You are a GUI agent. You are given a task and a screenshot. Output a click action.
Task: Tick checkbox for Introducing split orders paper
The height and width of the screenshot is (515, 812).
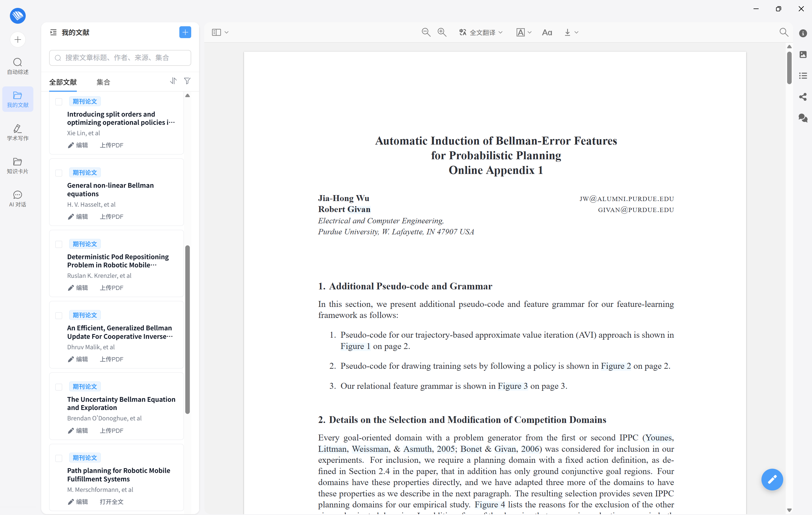(x=59, y=102)
